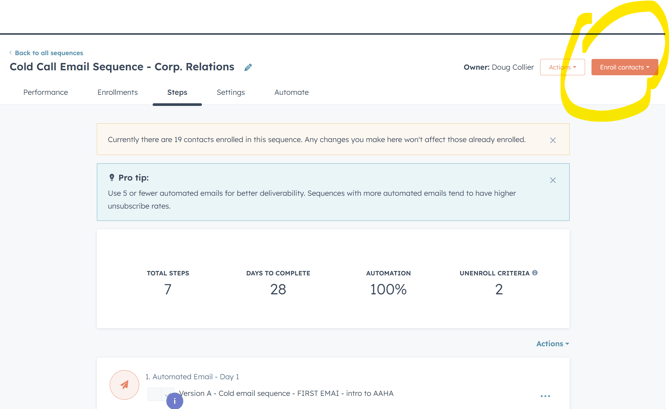Select the Steps tab
670x409 pixels.
pos(177,92)
